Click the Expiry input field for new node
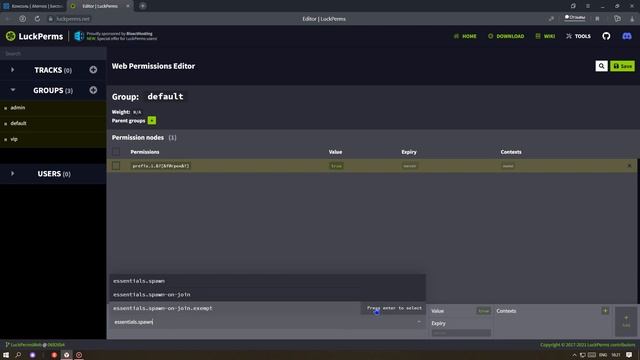This screenshot has width=640, height=360. [461, 333]
